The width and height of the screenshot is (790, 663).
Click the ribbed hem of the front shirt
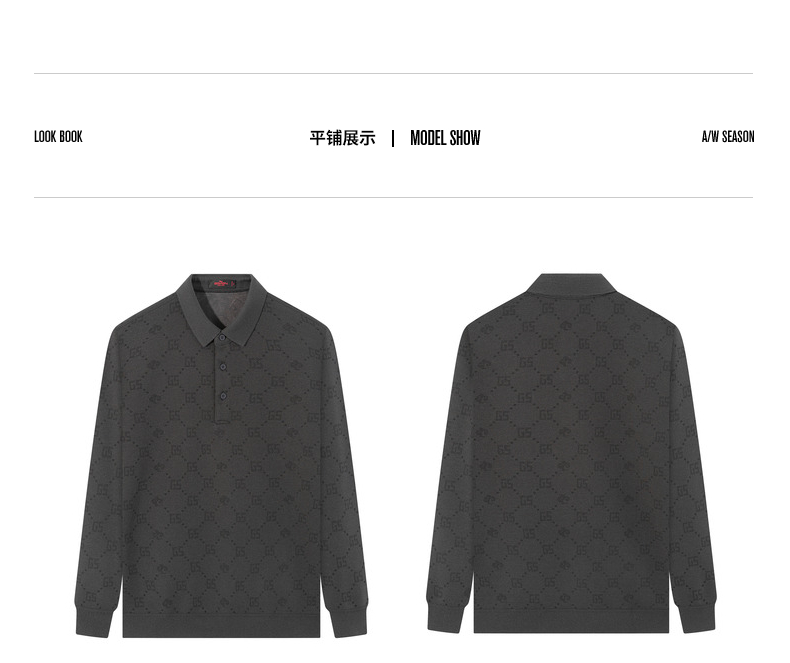pyautogui.click(x=221, y=626)
